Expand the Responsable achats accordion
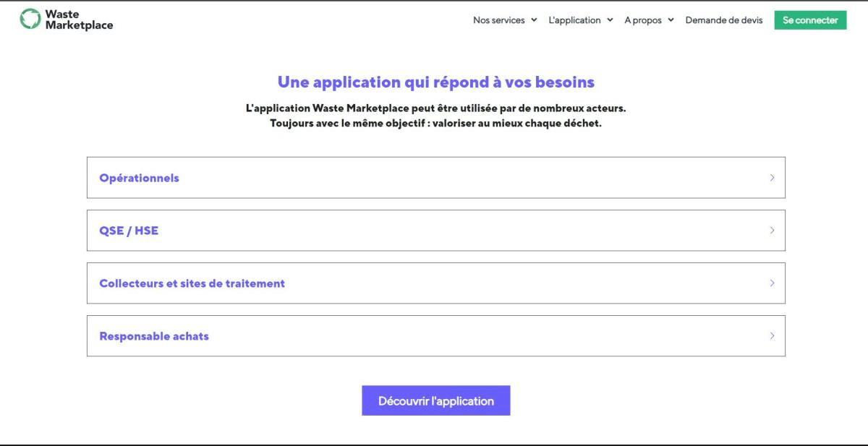This screenshot has width=868, height=446. tap(434, 335)
